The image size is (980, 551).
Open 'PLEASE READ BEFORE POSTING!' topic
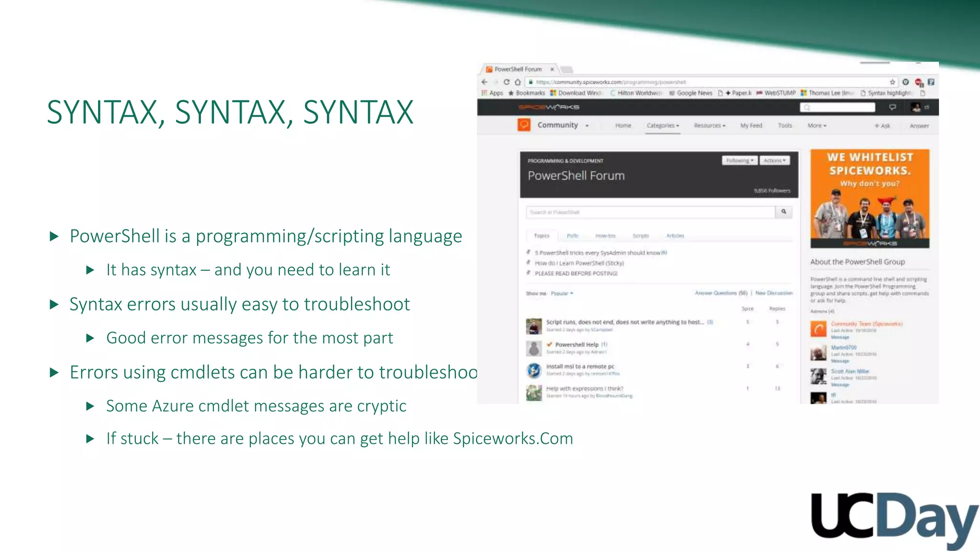pos(576,274)
